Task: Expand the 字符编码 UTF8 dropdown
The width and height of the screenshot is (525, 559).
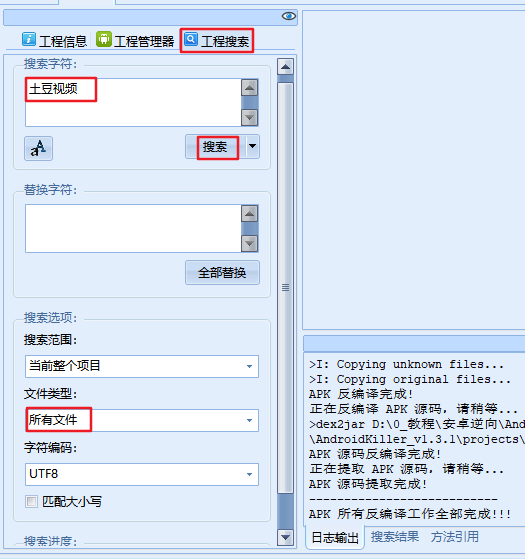Action: (142, 474)
